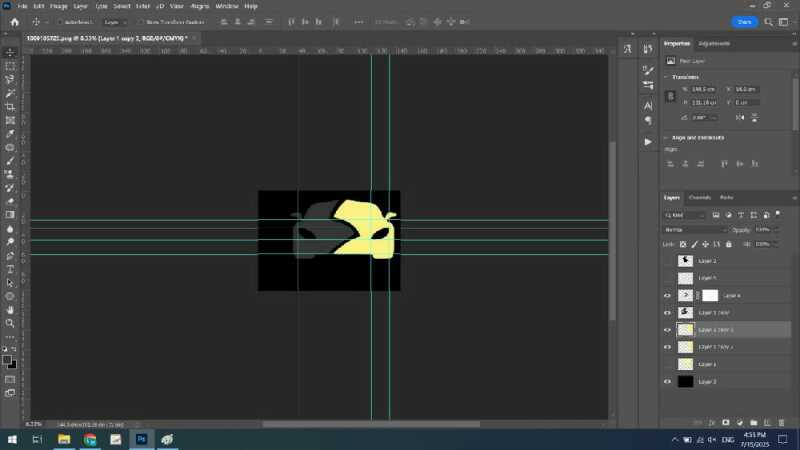Select the Brush tool
The image size is (800, 450).
coord(10,161)
